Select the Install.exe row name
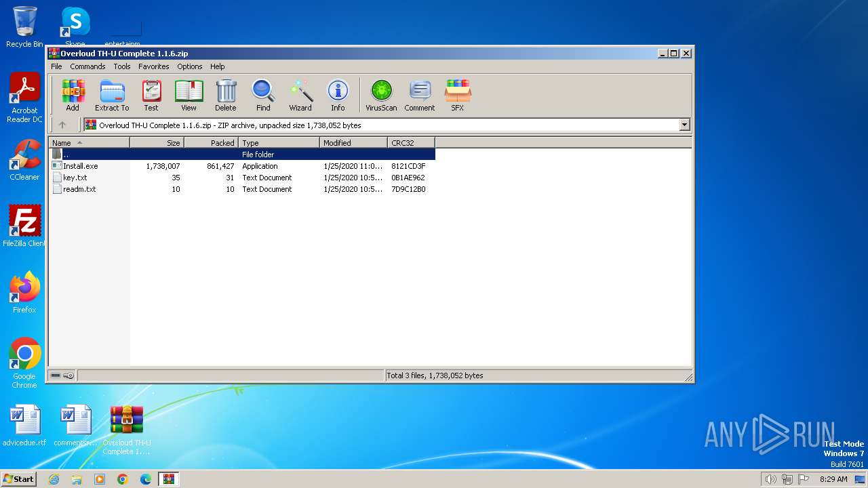 pos(80,166)
